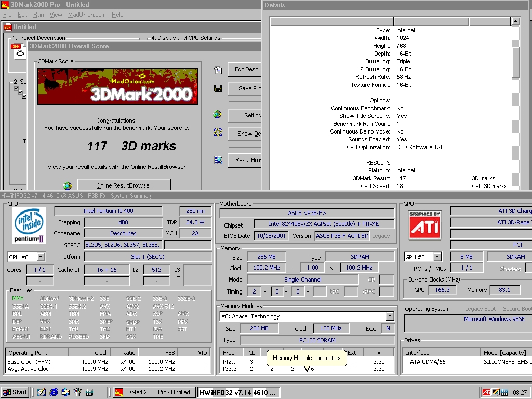Click the Details list scroll-up arrow
This screenshot has height=399, width=532.
point(516,21)
